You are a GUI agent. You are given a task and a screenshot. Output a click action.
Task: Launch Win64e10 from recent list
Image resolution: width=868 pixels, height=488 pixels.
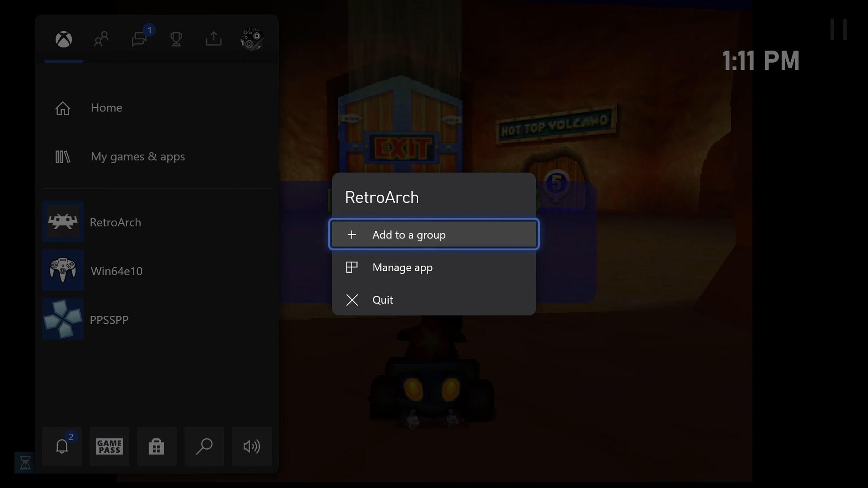pyautogui.click(x=116, y=271)
